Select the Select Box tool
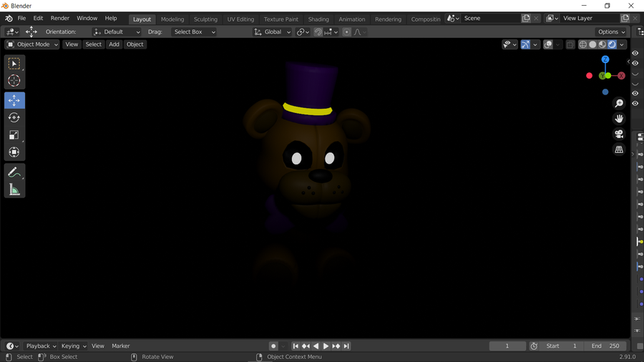This screenshot has height=362, width=644. pos(14,64)
